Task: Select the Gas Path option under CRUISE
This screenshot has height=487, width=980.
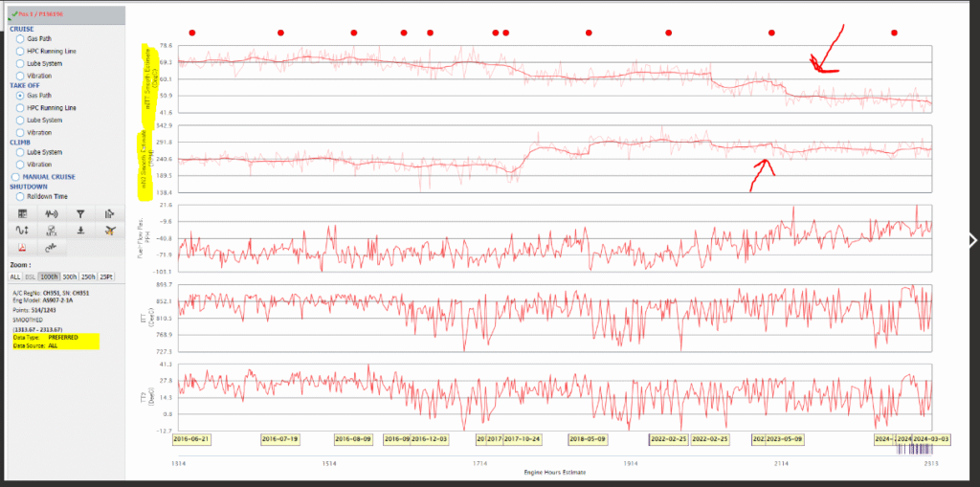Action: (x=21, y=38)
